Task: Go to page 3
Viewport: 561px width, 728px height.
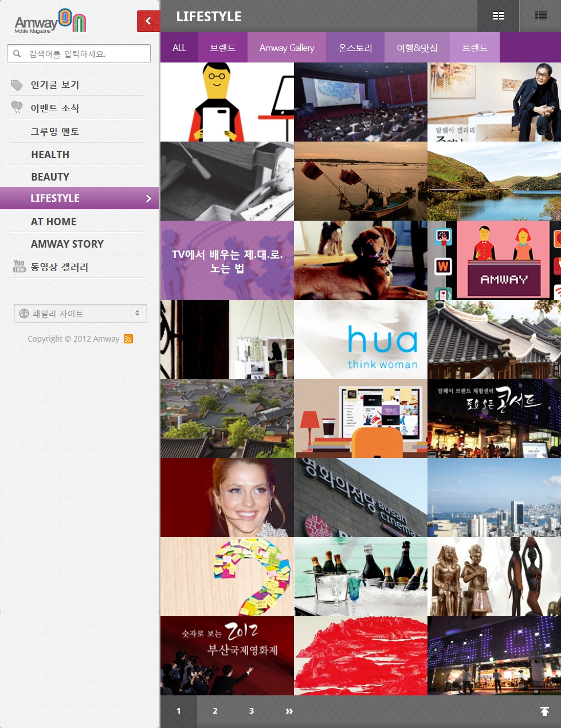Action: point(252,711)
